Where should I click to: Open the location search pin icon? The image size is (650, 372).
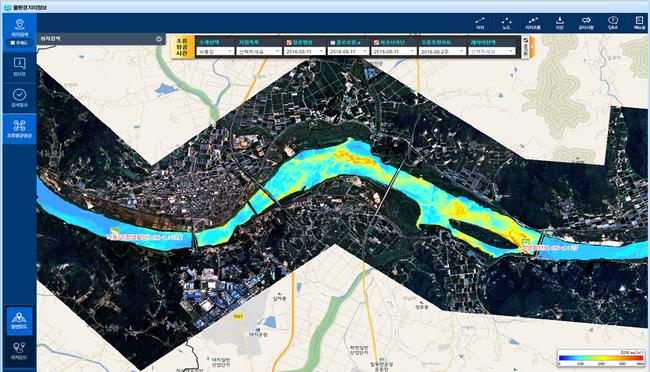click(19, 24)
